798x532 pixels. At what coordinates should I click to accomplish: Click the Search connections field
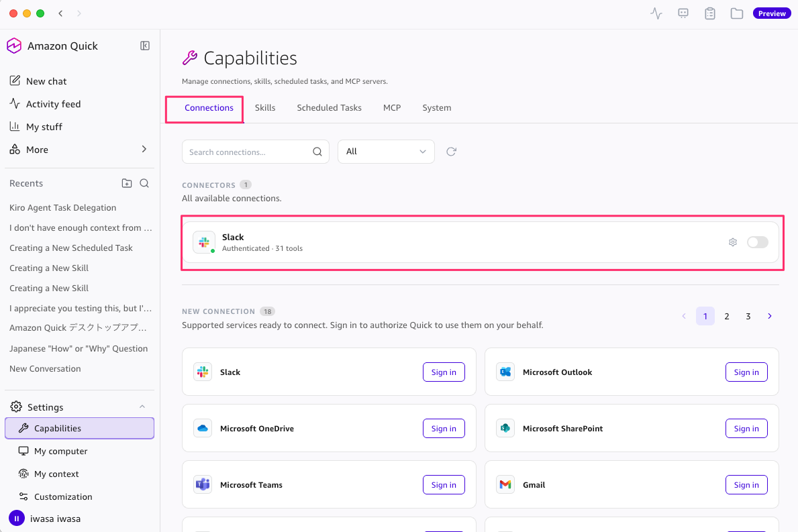pos(256,152)
